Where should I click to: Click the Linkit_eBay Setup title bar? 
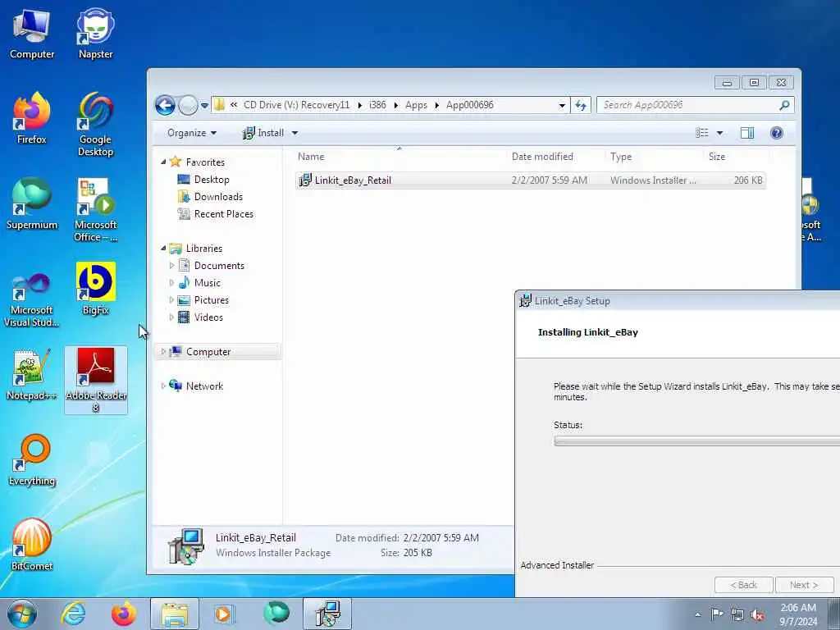(x=678, y=301)
